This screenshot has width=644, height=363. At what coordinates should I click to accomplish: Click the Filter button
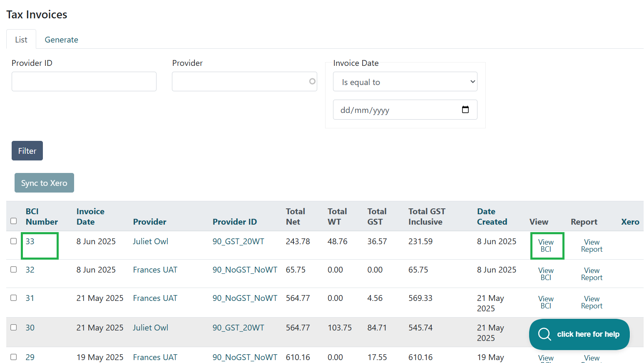coord(27,150)
